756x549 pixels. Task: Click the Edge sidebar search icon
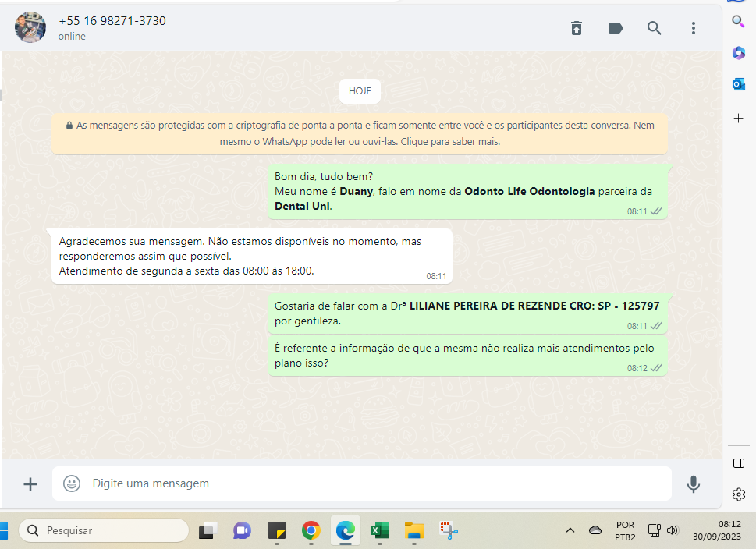738,21
